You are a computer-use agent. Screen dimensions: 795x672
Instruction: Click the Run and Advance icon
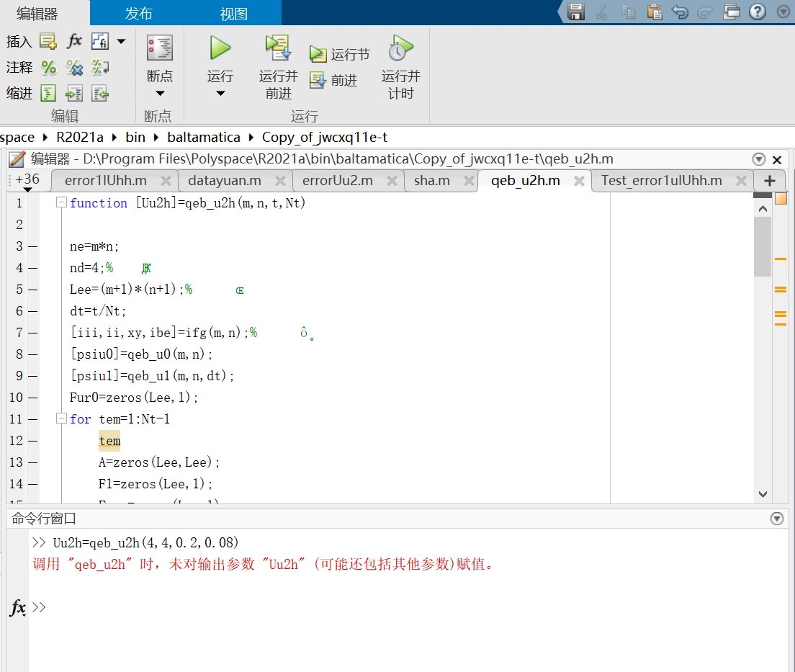point(277,49)
